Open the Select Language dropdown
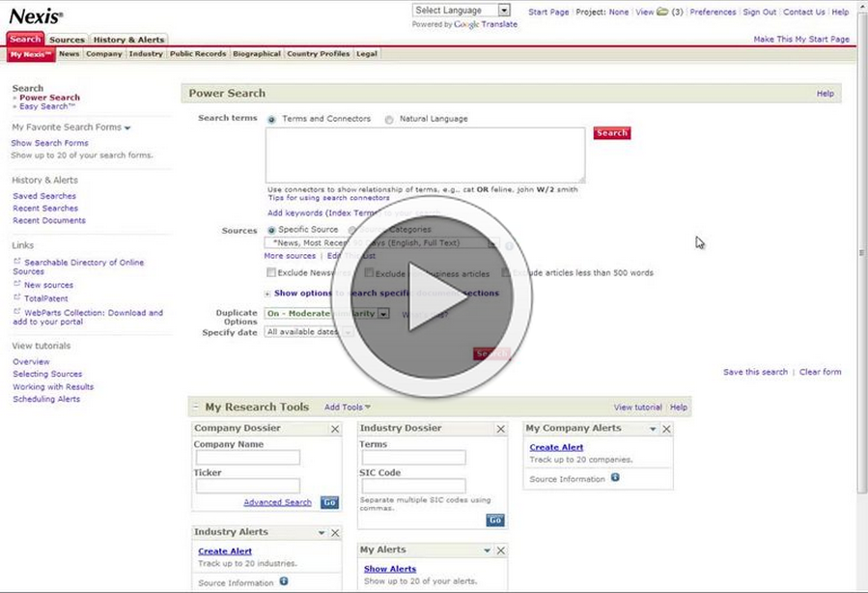 [460, 11]
